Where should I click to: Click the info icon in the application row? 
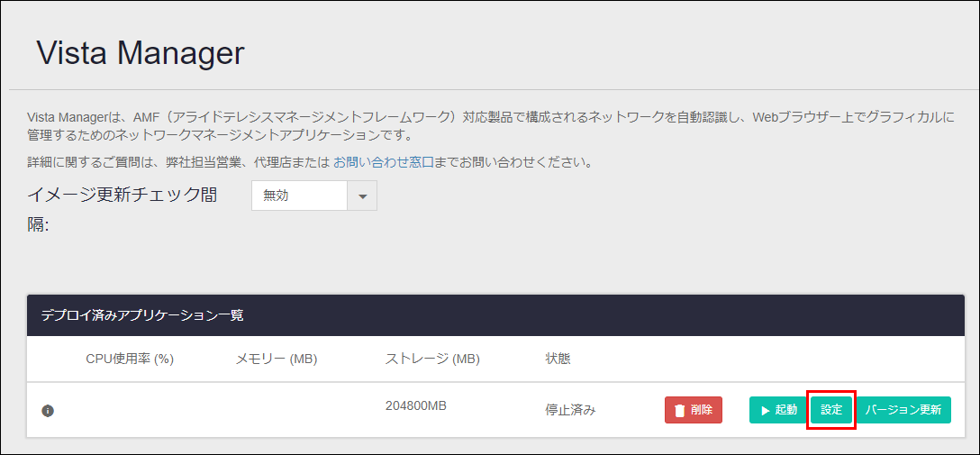[x=48, y=411]
